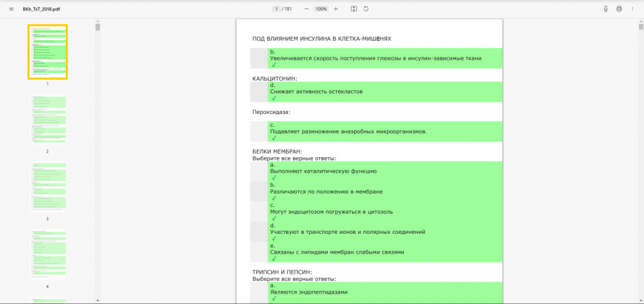Click the zoom out minus icon

tap(306, 9)
